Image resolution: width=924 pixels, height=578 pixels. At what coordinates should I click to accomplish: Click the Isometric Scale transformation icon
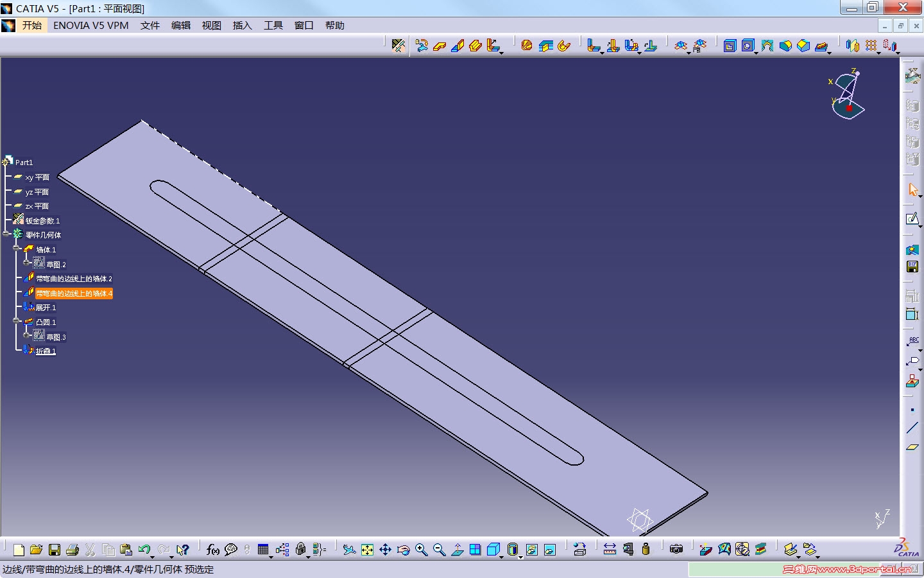pos(889,46)
